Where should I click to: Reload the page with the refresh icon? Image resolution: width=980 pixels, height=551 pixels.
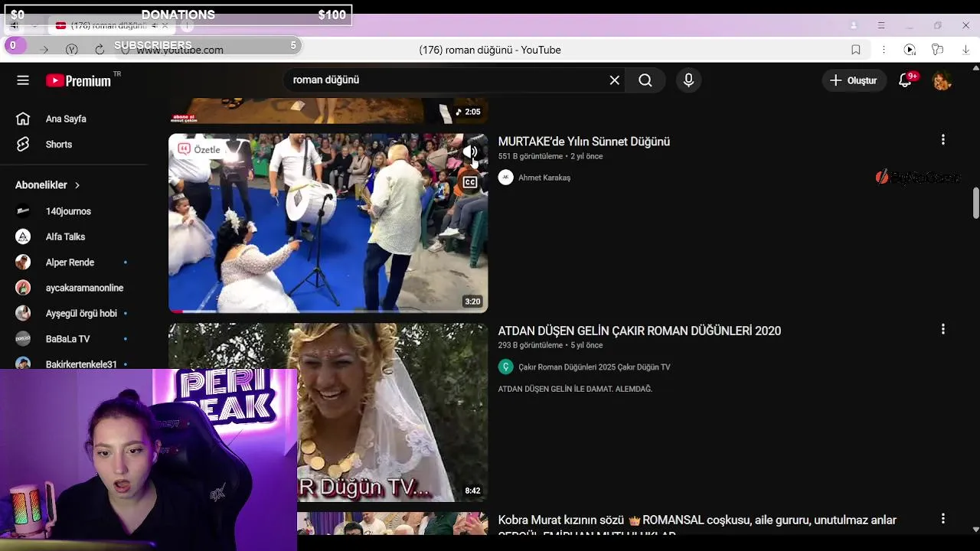click(100, 50)
